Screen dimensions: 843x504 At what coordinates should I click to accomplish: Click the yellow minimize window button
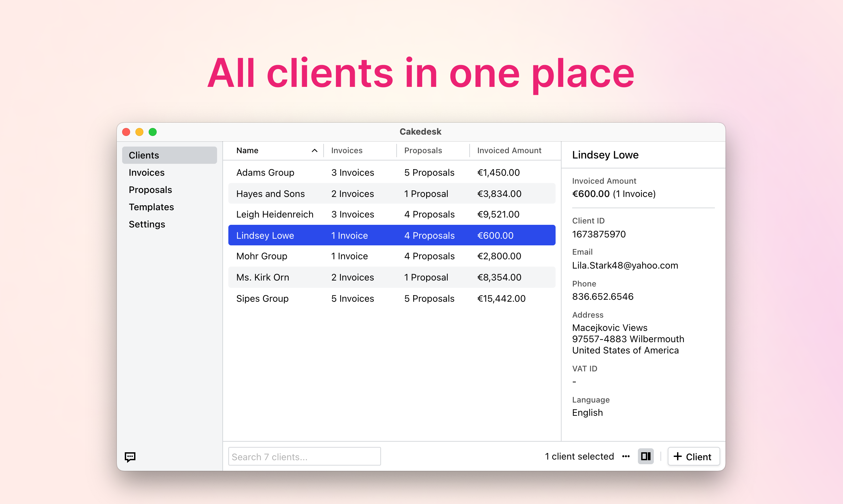point(139,132)
